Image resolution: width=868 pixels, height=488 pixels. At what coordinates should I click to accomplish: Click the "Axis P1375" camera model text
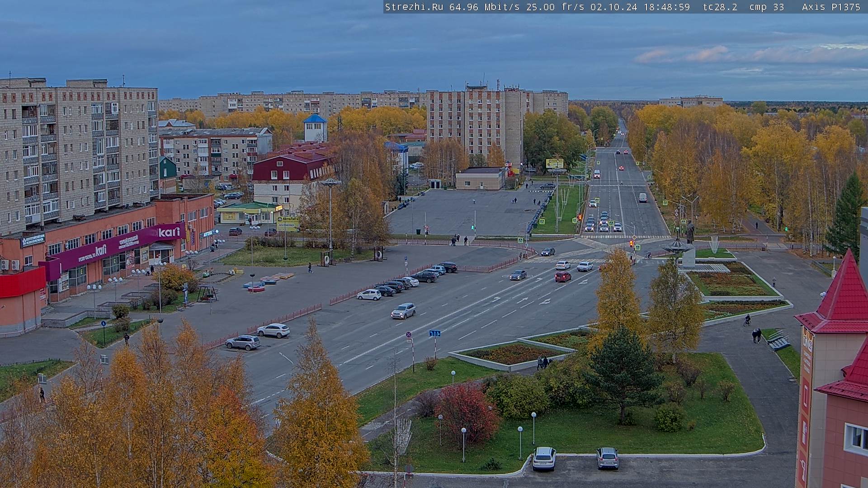pos(831,7)
